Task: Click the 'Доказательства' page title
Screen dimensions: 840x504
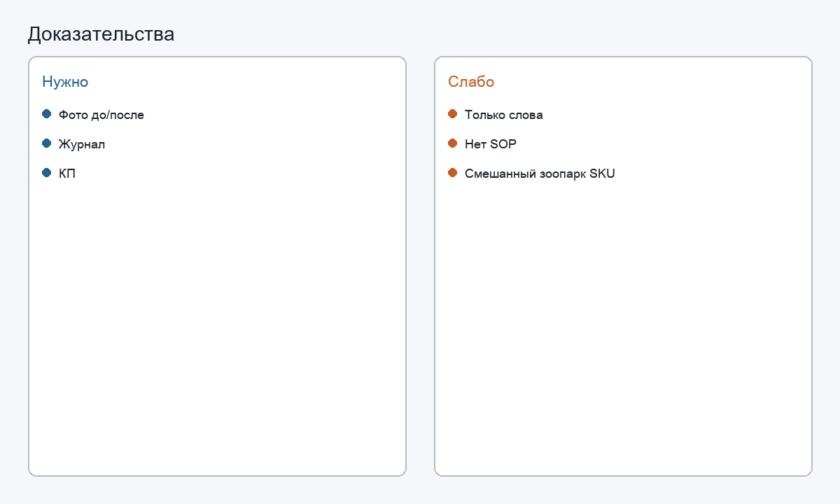Action: pyautogui.click(x=101, y=34)
